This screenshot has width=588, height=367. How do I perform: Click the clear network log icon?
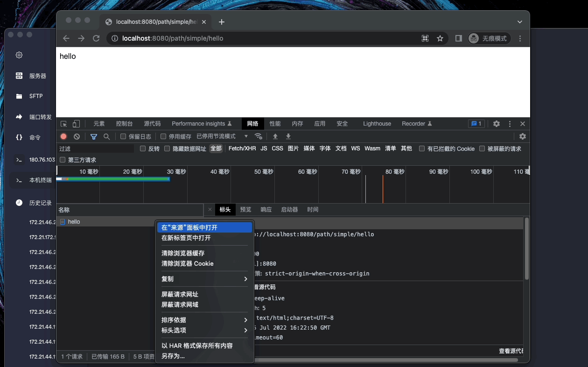click(77, 136)
